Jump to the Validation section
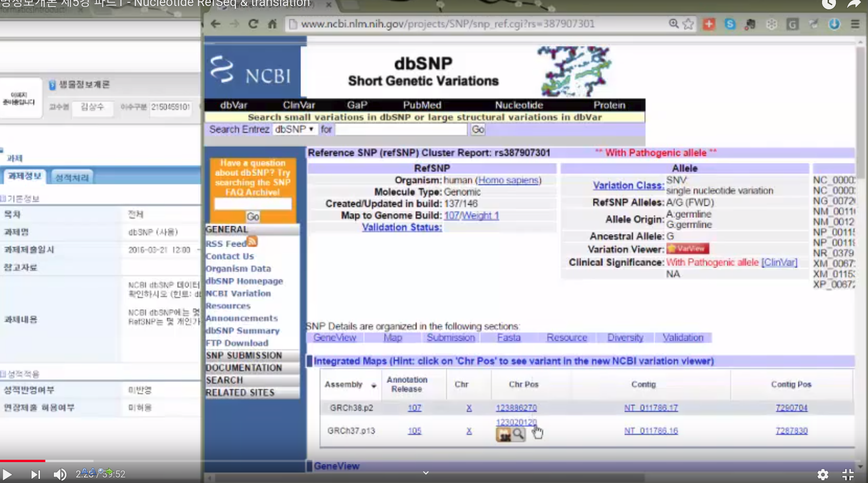This screenshot has width=868, height=483. 683,338
